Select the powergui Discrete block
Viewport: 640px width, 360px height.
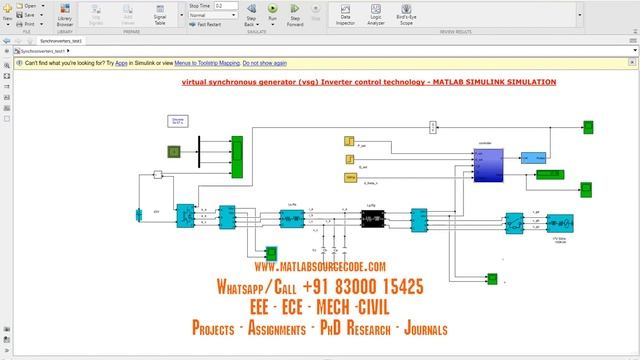click(x=178, y=121)
